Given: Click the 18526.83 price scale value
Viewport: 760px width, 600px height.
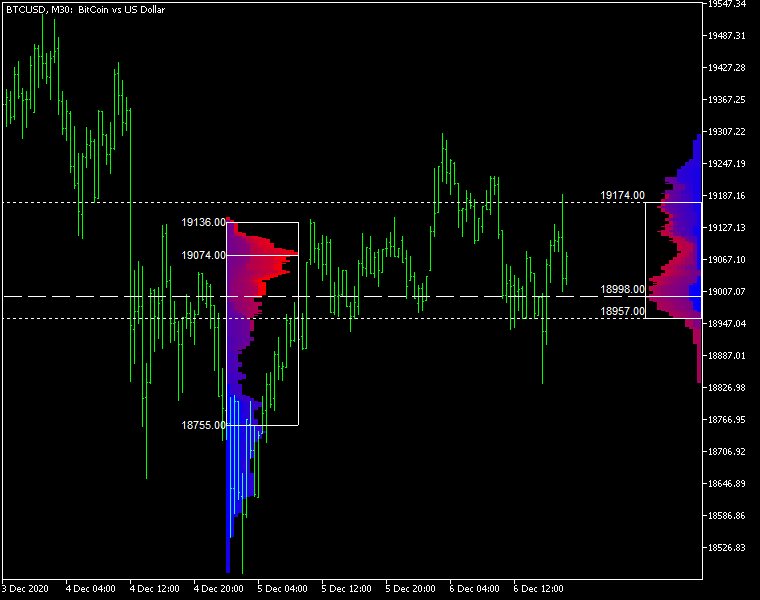Looking at the screenshot, I should [x=727, y=548].
